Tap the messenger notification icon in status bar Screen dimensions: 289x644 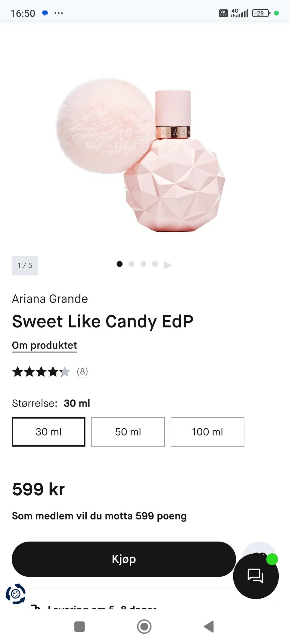tap(45, 13)
